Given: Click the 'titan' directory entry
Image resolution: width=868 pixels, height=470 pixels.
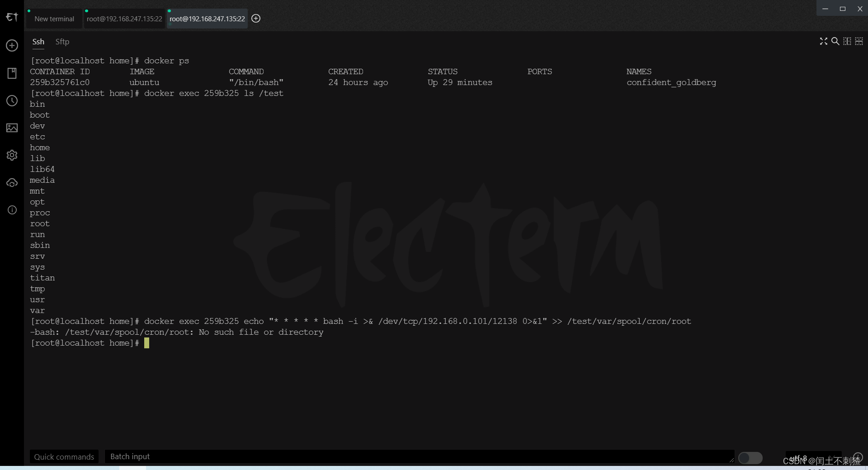Looking at the screenshot, I should pyautogui.click(x=42, y=278).
